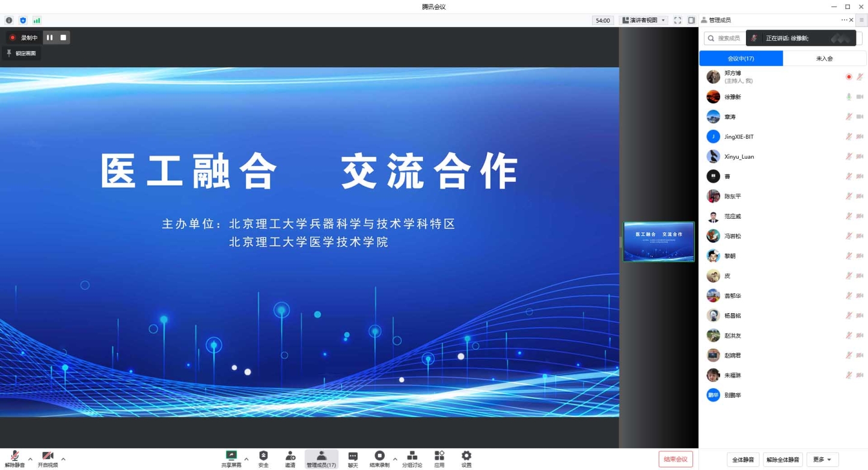Open the 安全 security settings icon

point(263,459)
